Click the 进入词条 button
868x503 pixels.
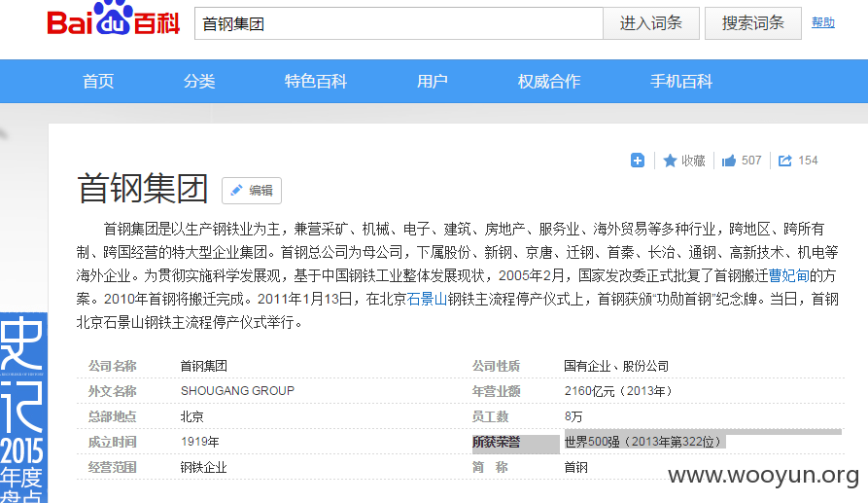pos(651,23)
